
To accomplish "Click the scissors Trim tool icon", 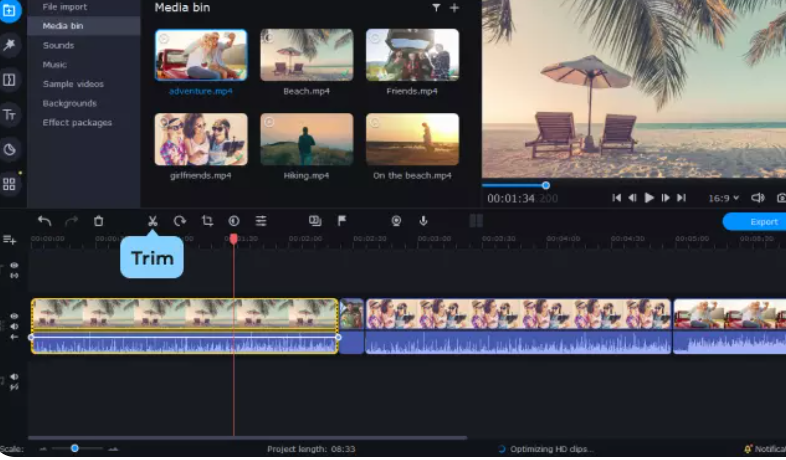I will pos(153,221).
